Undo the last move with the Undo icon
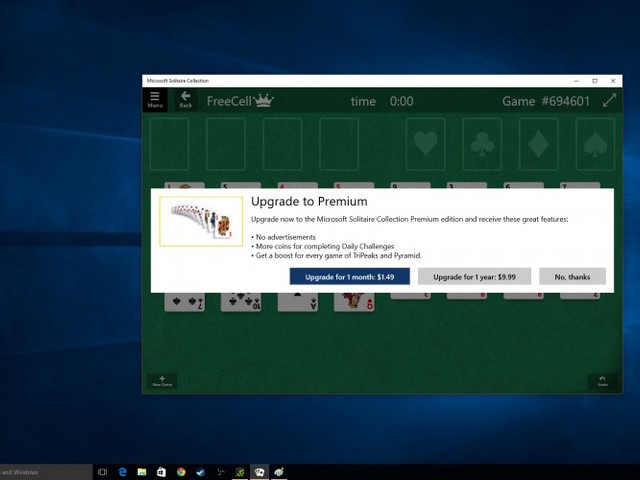 (602, 381)
